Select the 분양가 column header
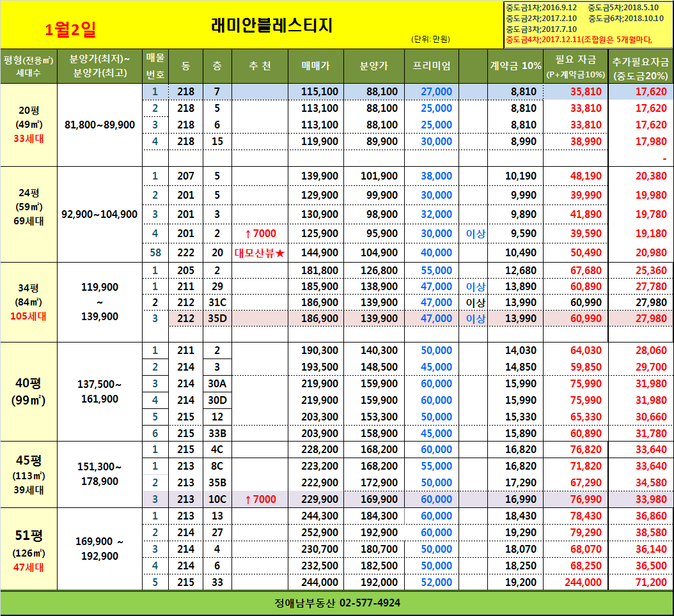Image resolution: width=674 pixels, height=616 pixels. [x=373, y=66]
